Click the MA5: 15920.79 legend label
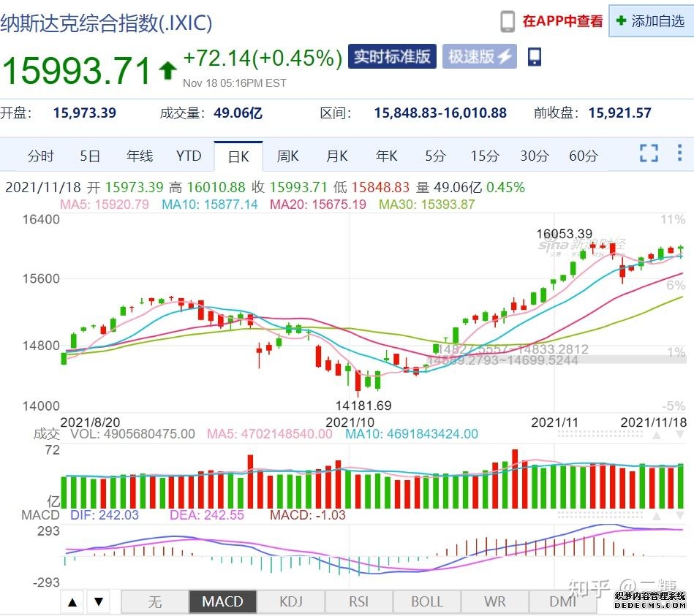This screenshot has height=616, width=694. (x=105, y=205)
